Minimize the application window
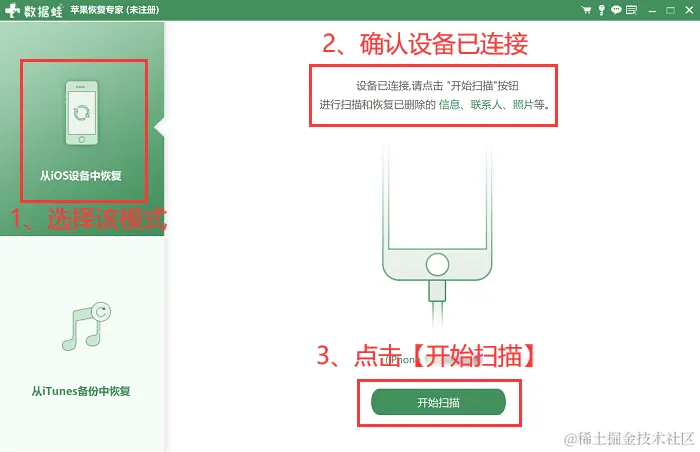The image size is (700, 452). tap(652, 10)
